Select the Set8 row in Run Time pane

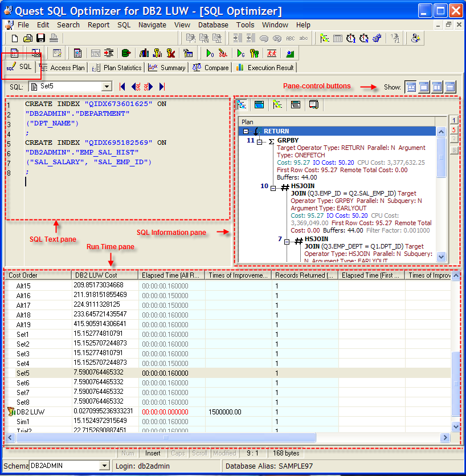[x=23, y=402]
